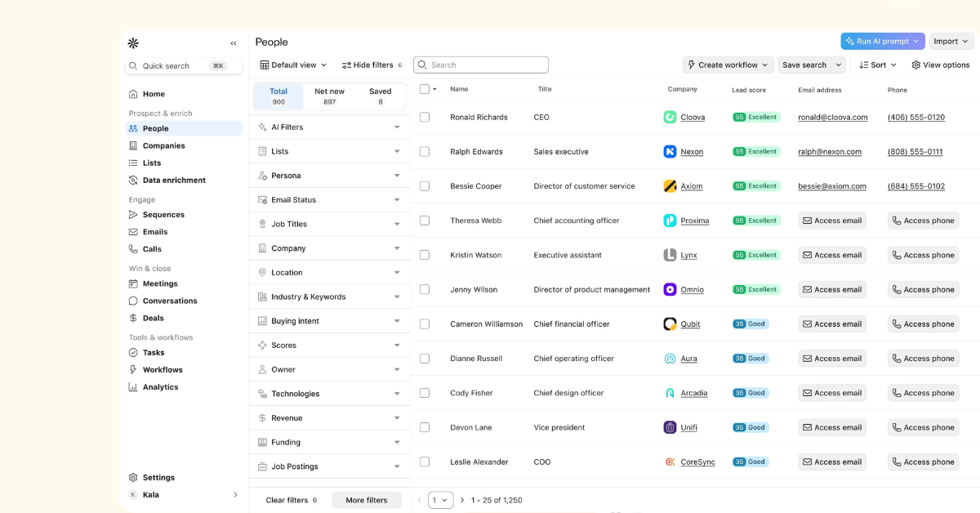This screenshot has width=980, height=513.
Task: Open the Sort dropdown
Action: [x=878, y=65]
